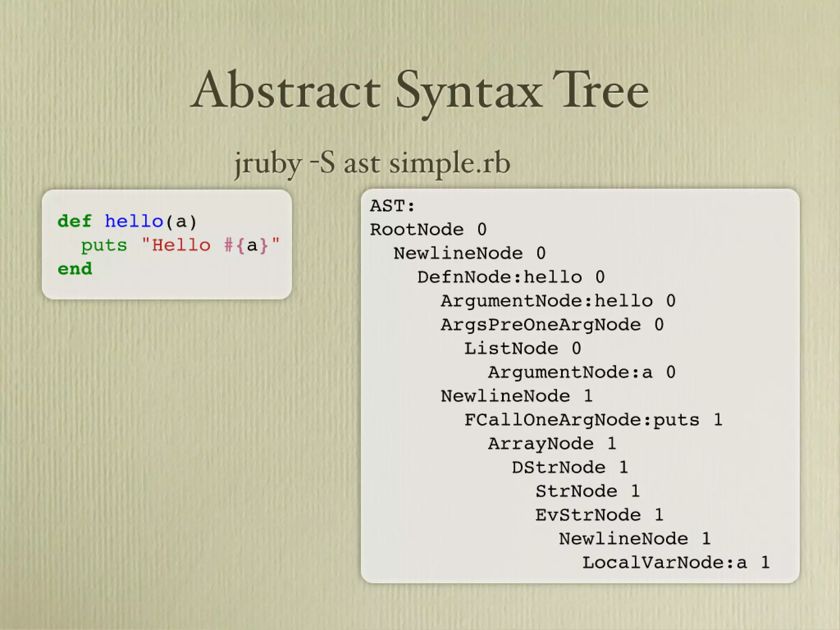
Task: Select the 'EvStrNode 1' line
Action: tap(599, 515)
